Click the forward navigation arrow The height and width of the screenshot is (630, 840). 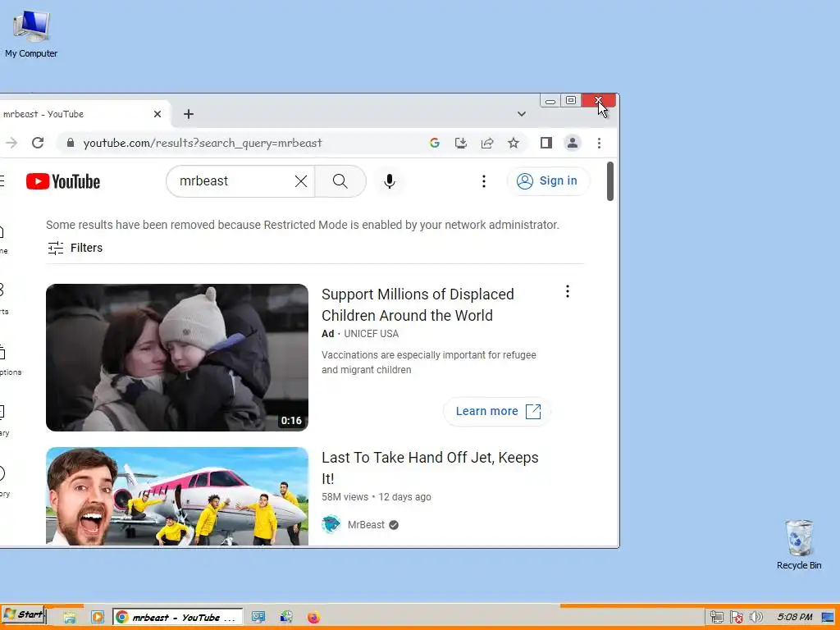point(11,143)
